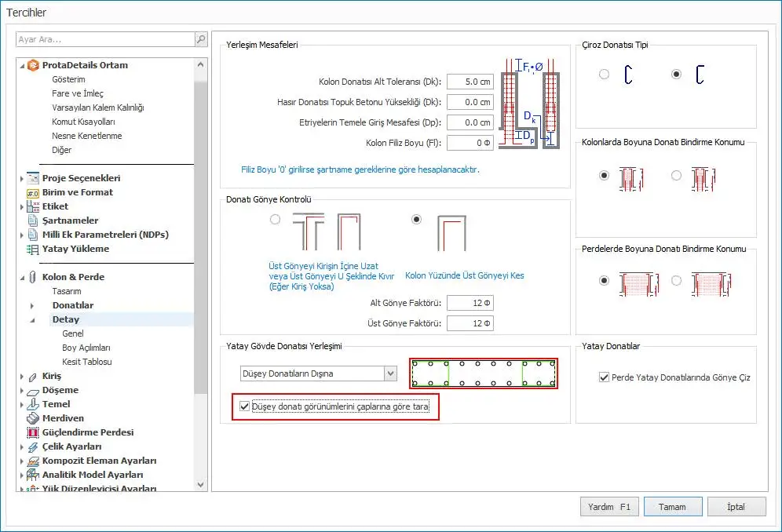Open Klavye shortcuts item Komut Kısayolları

(x=83, y=122)
